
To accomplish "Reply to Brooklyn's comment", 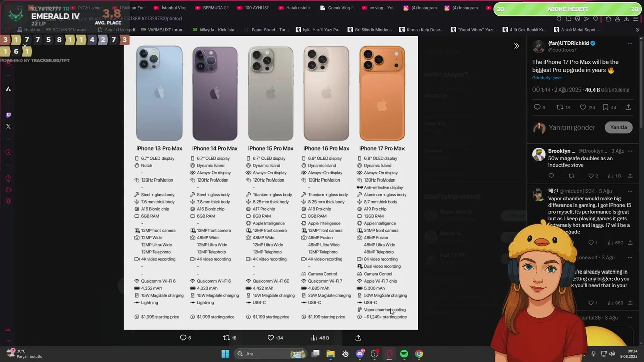I will pyautogui.click(x=551, y=176).
